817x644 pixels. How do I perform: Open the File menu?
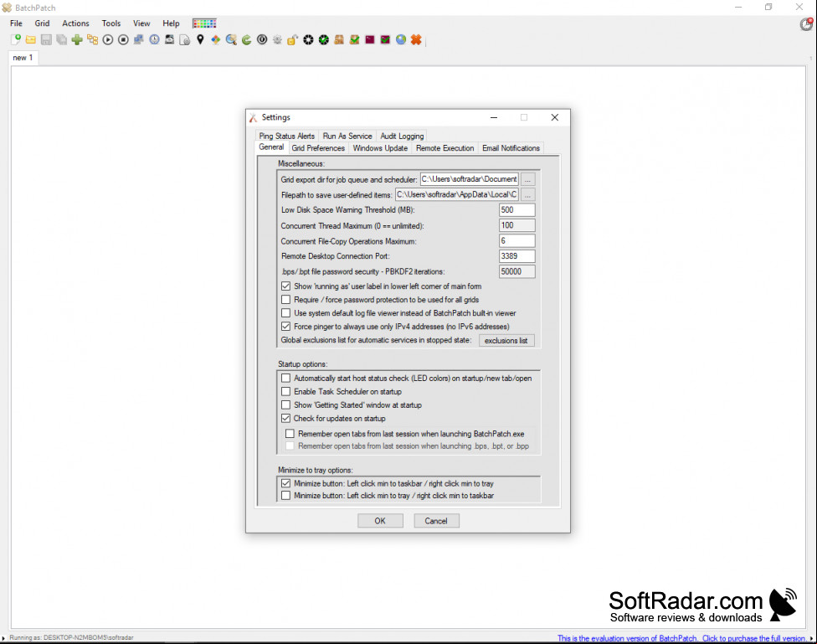pyautogui.click(x=16, y=23)
